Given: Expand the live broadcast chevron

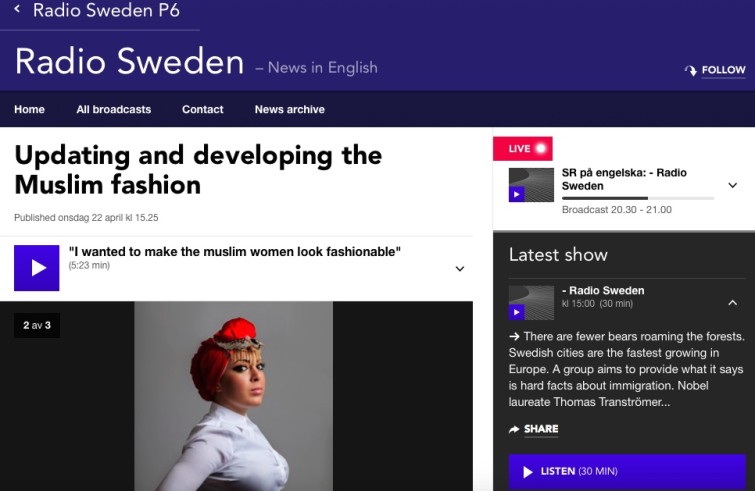Looking at the screenshot, I should [x=732, y=185].
